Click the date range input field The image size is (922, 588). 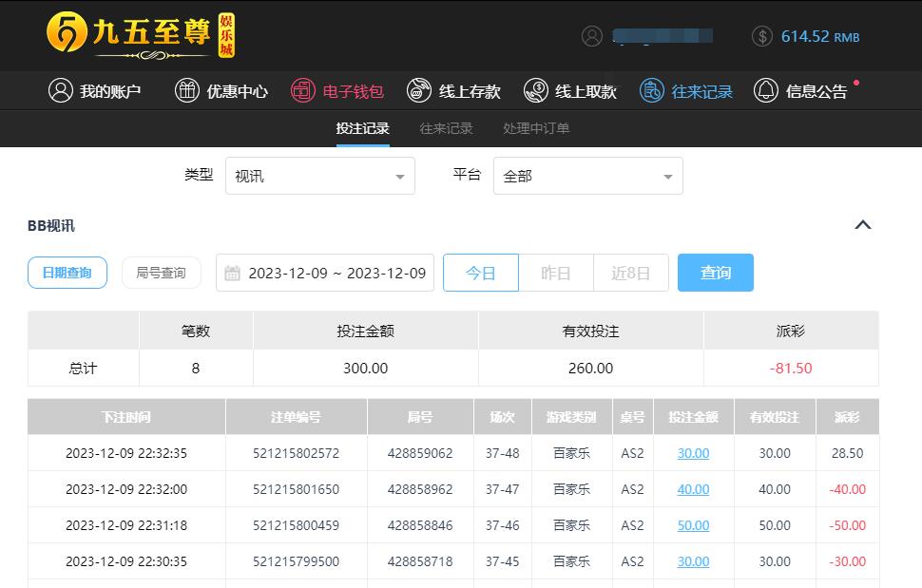coord(324,273)
